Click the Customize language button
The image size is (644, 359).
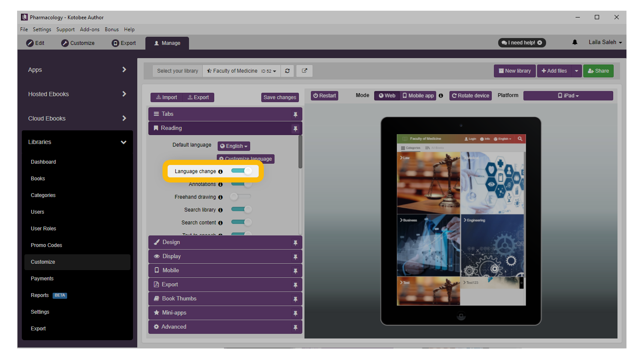coord(245,159)
